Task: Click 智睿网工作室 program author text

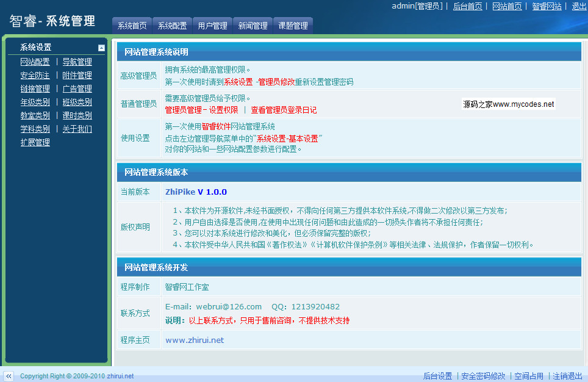Action: [x=187, y=287]
